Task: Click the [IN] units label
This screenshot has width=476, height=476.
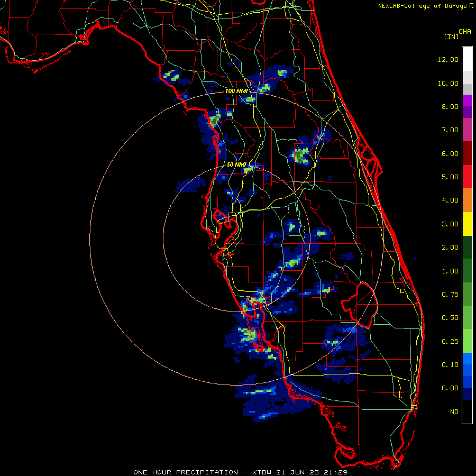Action: 451,36
